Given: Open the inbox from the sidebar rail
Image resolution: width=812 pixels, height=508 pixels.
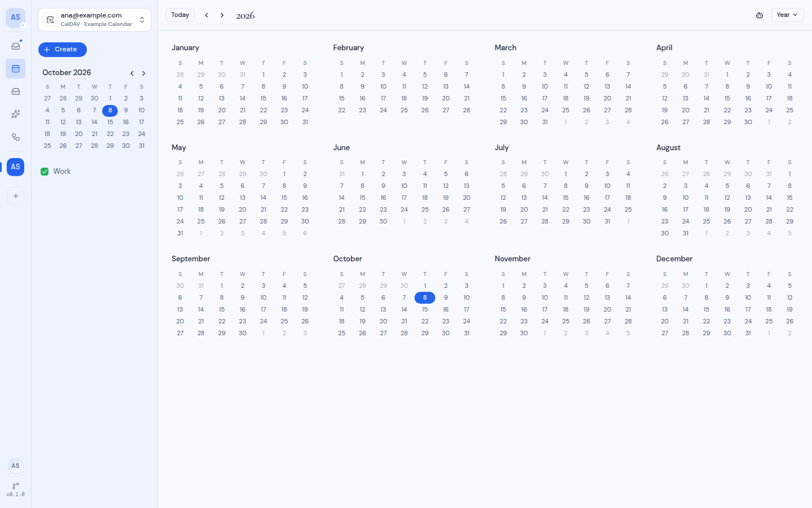Looking at the screenshot, I should pyautogui.click(x=16, y=46).
